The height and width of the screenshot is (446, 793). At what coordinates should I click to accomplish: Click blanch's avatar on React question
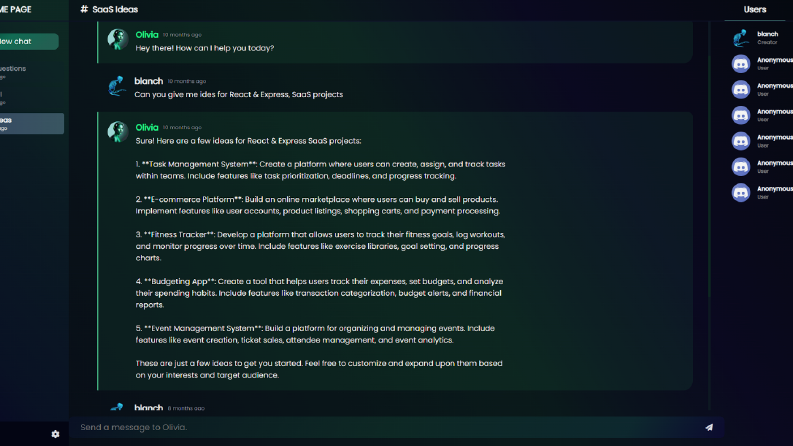[117, 86]
